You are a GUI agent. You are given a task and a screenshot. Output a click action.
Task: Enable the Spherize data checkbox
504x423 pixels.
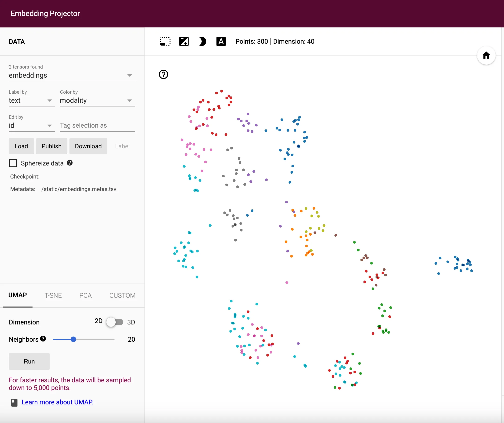click(x=13, y=163)
